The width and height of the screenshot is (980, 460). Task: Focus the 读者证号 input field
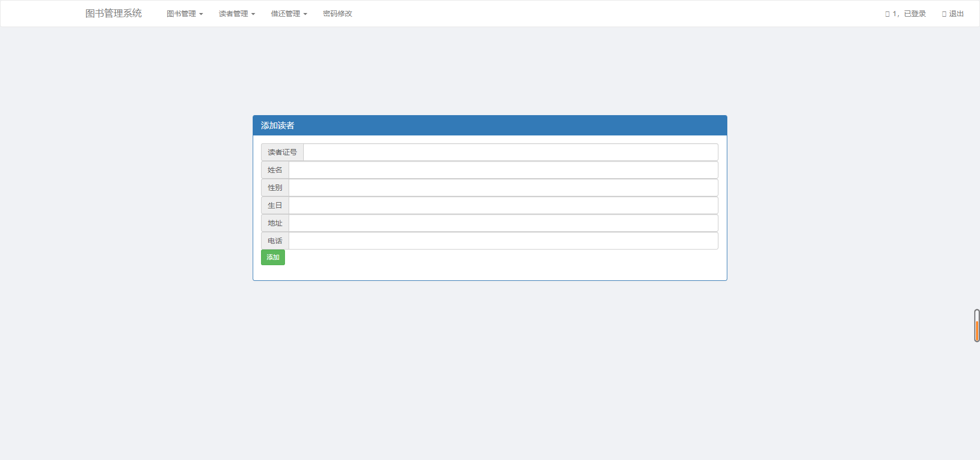[x=511, y=152]
